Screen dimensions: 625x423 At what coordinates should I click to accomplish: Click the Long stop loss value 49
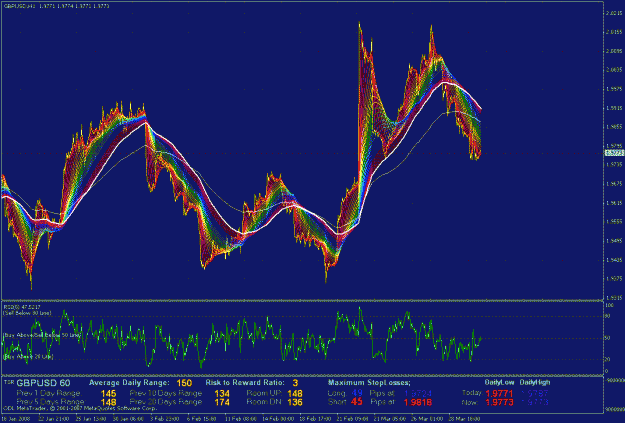click(357, 393)
